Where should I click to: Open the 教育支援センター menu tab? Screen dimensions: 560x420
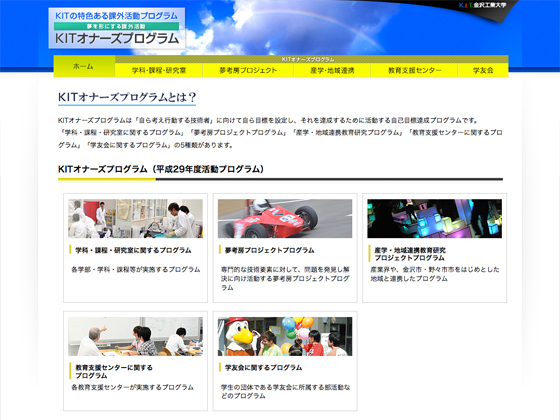point(415,70)
